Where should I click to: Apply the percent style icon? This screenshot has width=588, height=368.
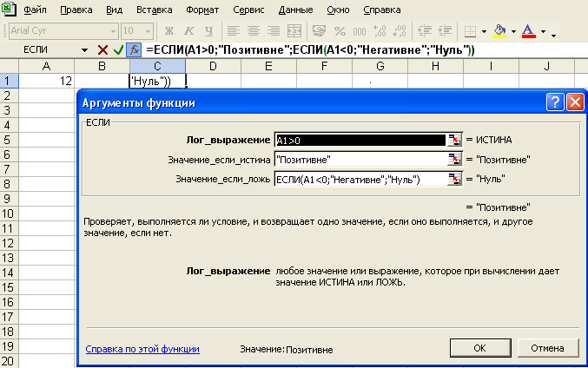[x=340, y=31]
